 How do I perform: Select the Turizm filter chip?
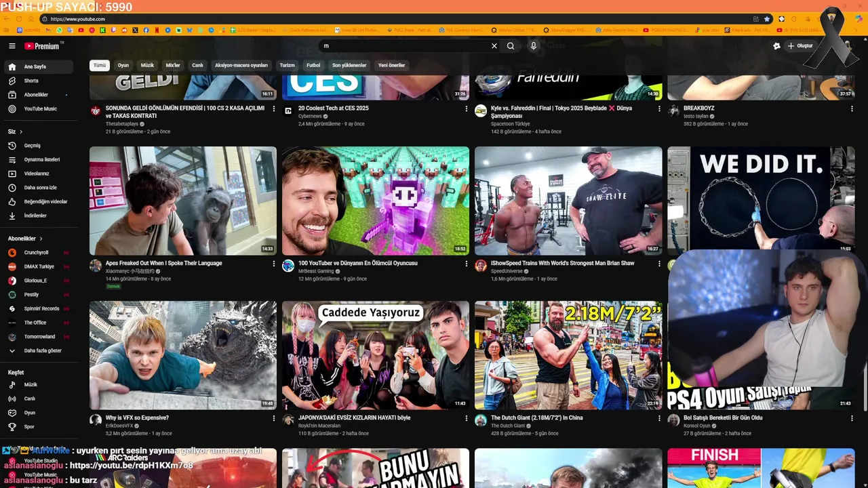pyautogui.click(x=288, y=66)
